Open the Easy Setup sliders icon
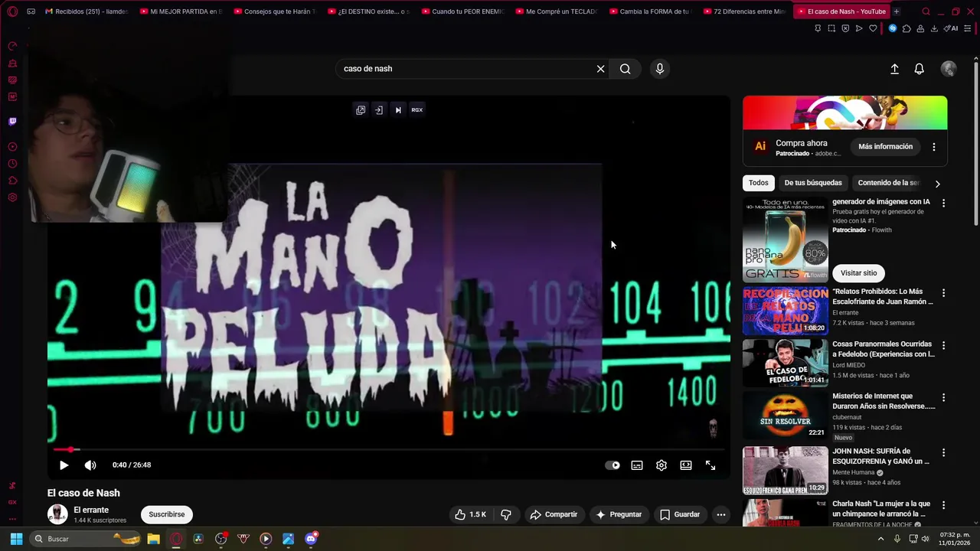Screen dimensions: 980x551 [969, 28]
